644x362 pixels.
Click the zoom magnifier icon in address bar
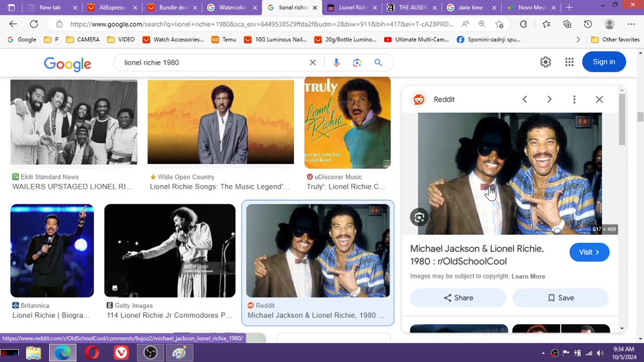click(482, 24)
